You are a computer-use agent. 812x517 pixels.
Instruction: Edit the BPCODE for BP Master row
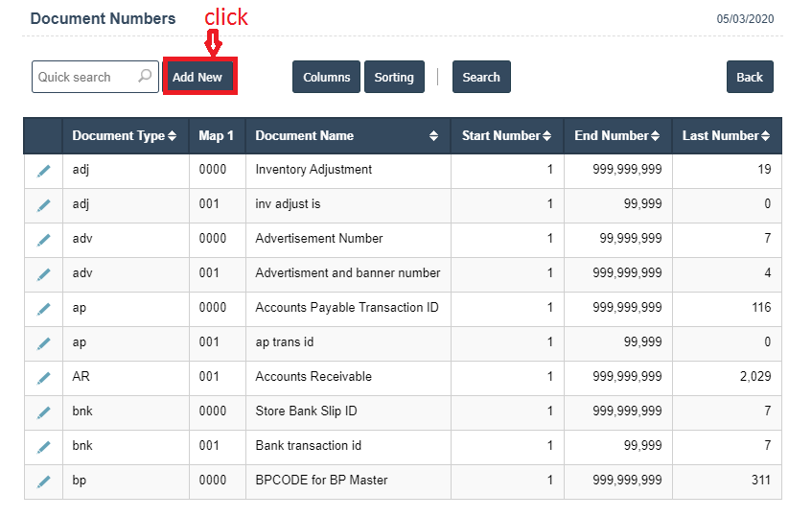click(43, 482)
